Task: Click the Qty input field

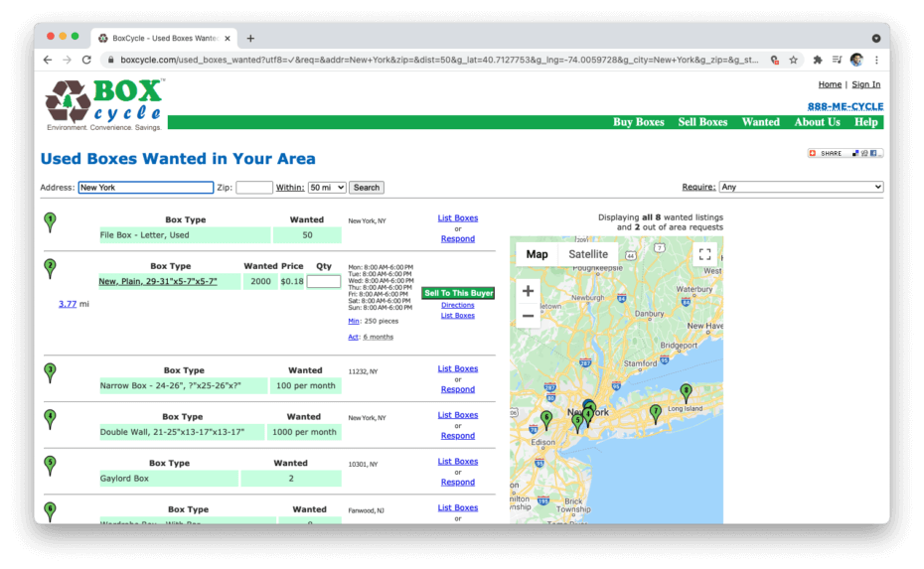Action: pos(324,282)
